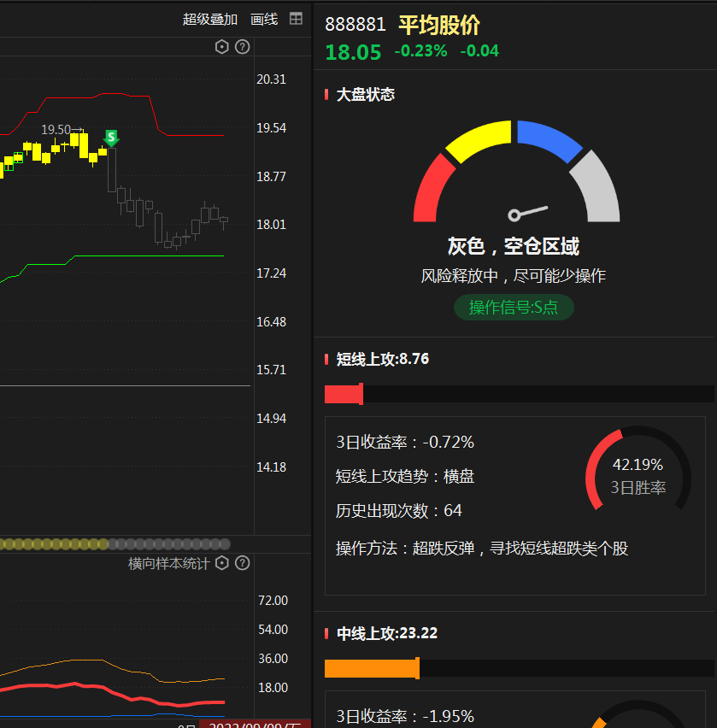Click the 短线上攻:8.76 heading
This screenshot has height=728, width=717.
(383, 359)
